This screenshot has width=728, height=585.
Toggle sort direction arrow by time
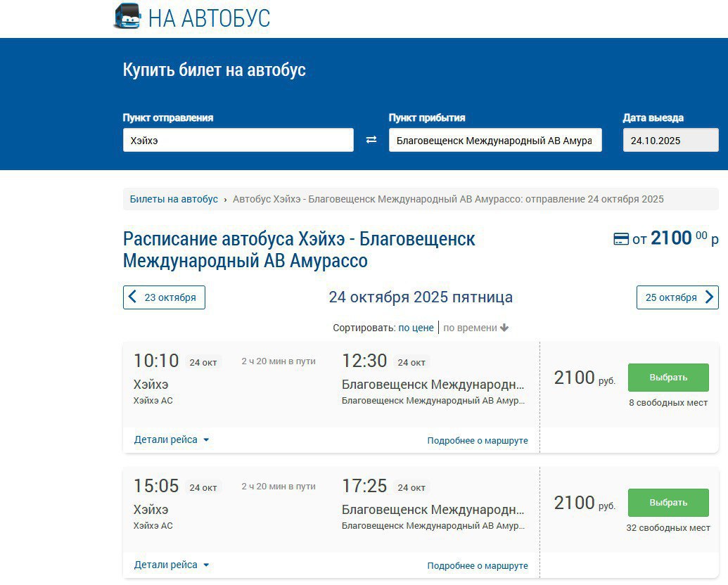[x=504, y=328]
